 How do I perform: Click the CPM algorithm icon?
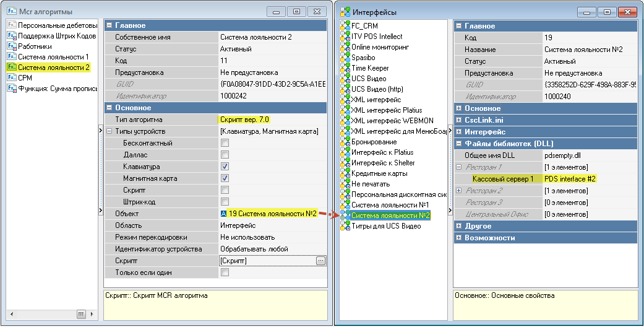[x=11, y=78]
